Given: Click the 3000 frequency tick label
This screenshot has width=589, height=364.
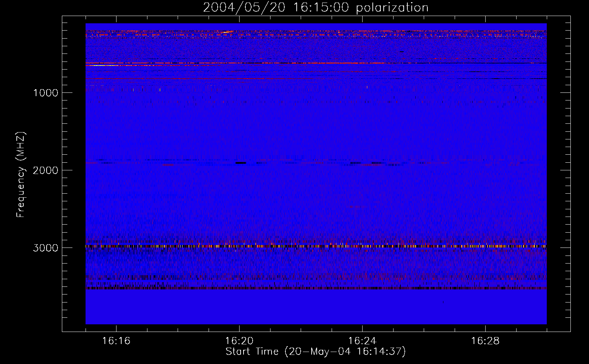Looking at the screenshot, I should (46, 248).
